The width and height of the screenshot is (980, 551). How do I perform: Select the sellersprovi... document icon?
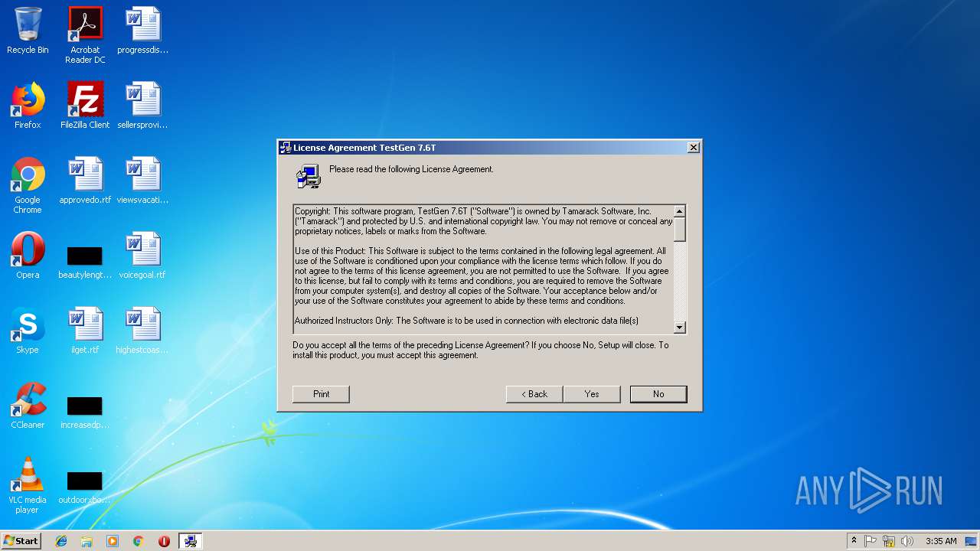(143, 106)
